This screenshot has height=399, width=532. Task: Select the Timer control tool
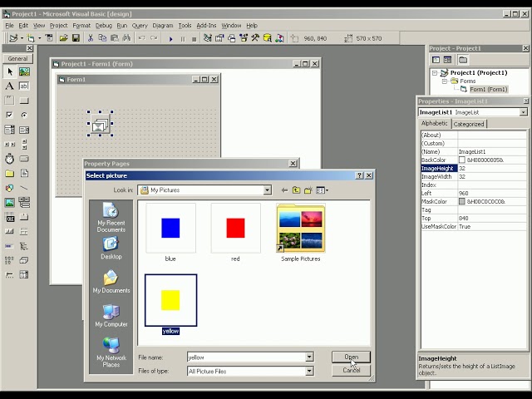click(x=9, y=159)
